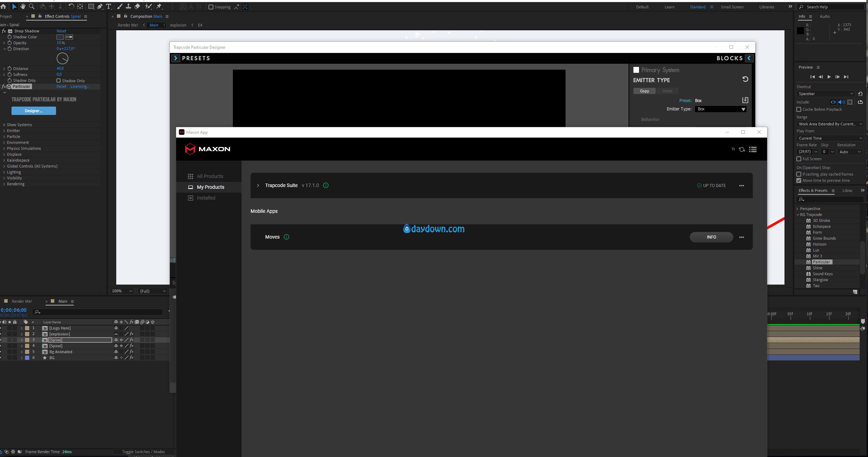Open the Spacebar shortcut dropdown
This screenshot has height=457, width=868.
pyautogui.click(x=825, y=94)
